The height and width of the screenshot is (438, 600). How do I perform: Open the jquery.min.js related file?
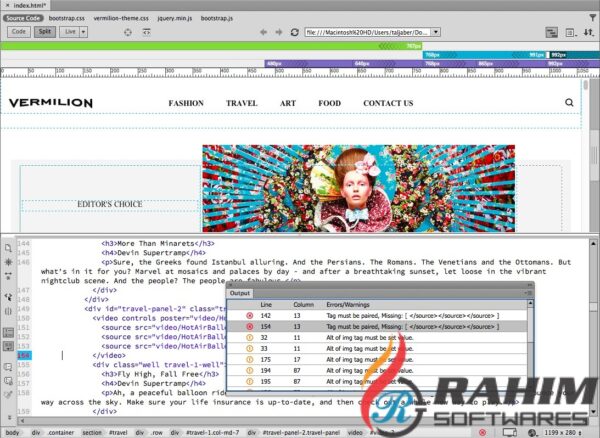pyautogui.click(x=174, y=18)
